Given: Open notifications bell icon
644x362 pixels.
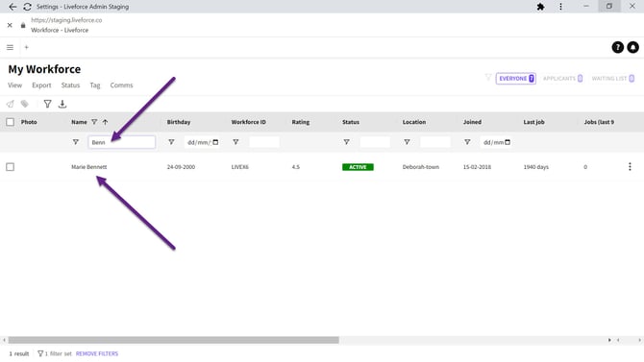Looking at the screenshot, I should (632, 47).
